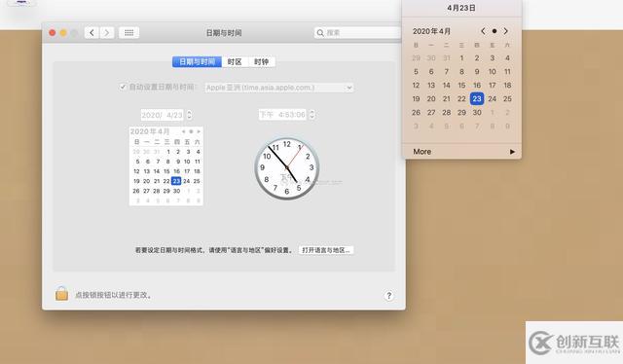
Task: Open the Apple time server dropdown
Action: tap(279, 88)
